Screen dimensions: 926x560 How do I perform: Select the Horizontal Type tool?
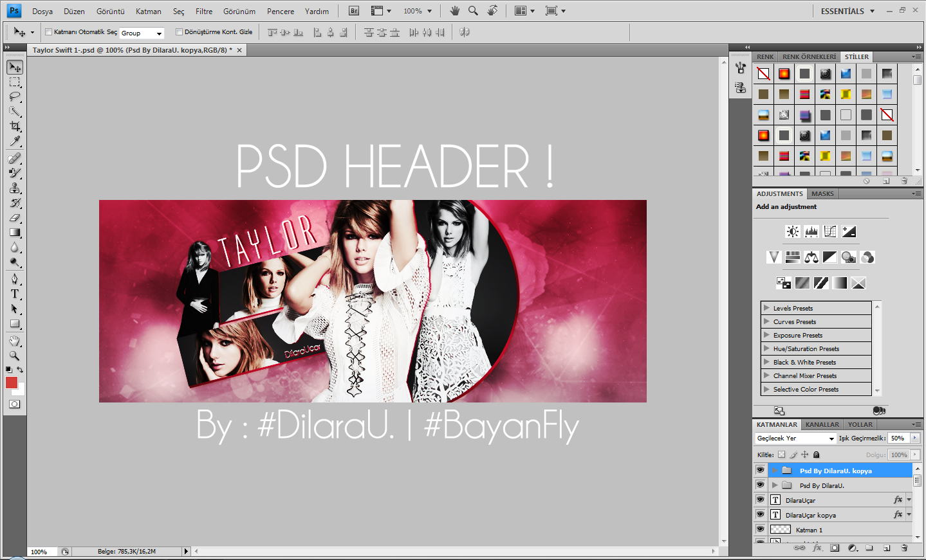(x=14, y=294)
